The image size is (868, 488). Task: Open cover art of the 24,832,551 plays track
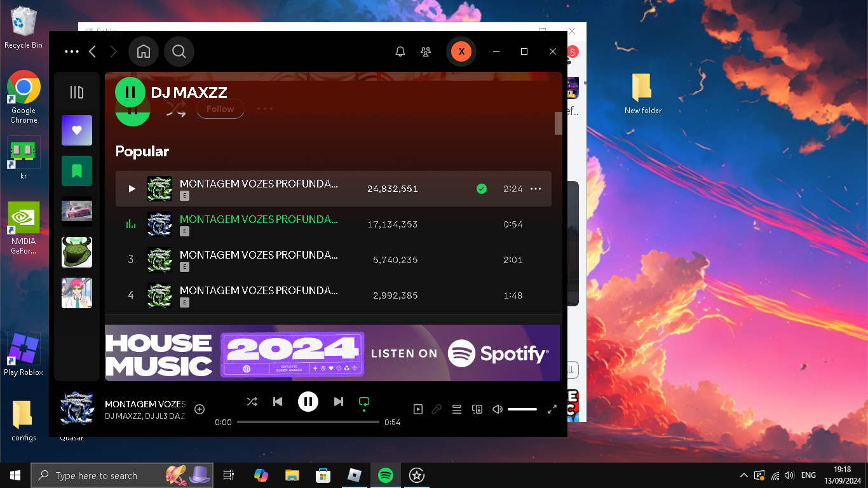[x=159, y=189]
